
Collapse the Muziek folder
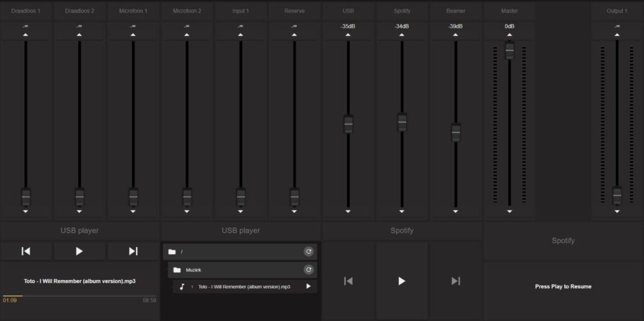click(242, 270)
